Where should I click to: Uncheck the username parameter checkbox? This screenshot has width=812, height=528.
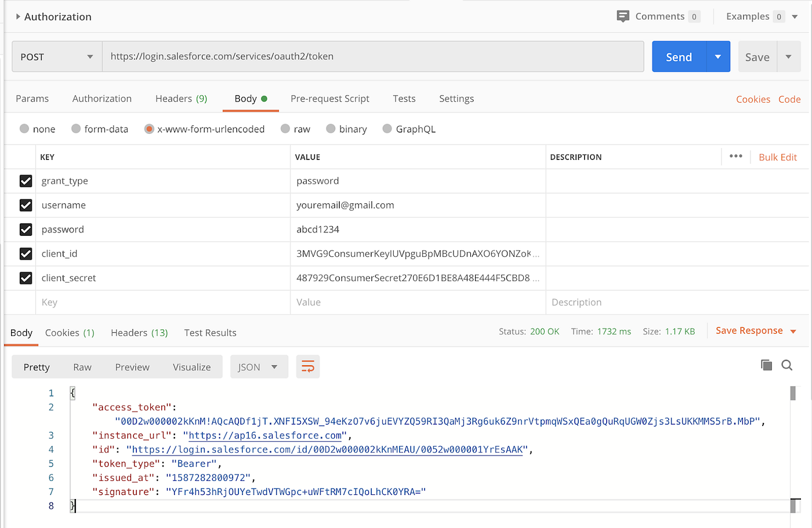pyautogui.click(x=26, y=205)
